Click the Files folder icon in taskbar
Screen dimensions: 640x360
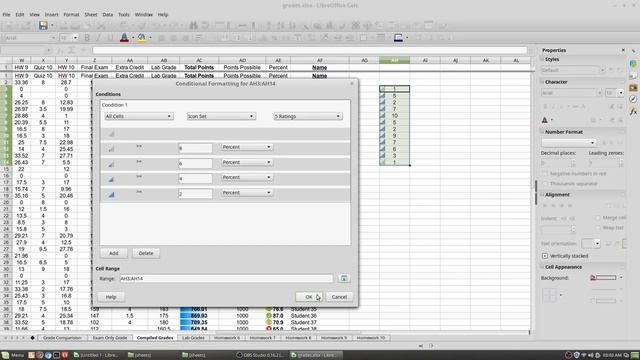[31, 355]
